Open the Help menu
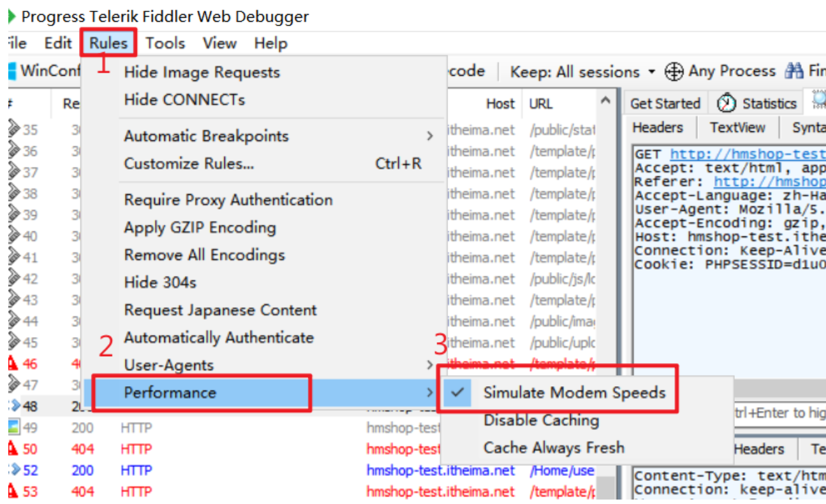Image resolution: width=826 pixels, height=504 pixels. (x=271, y=43)
